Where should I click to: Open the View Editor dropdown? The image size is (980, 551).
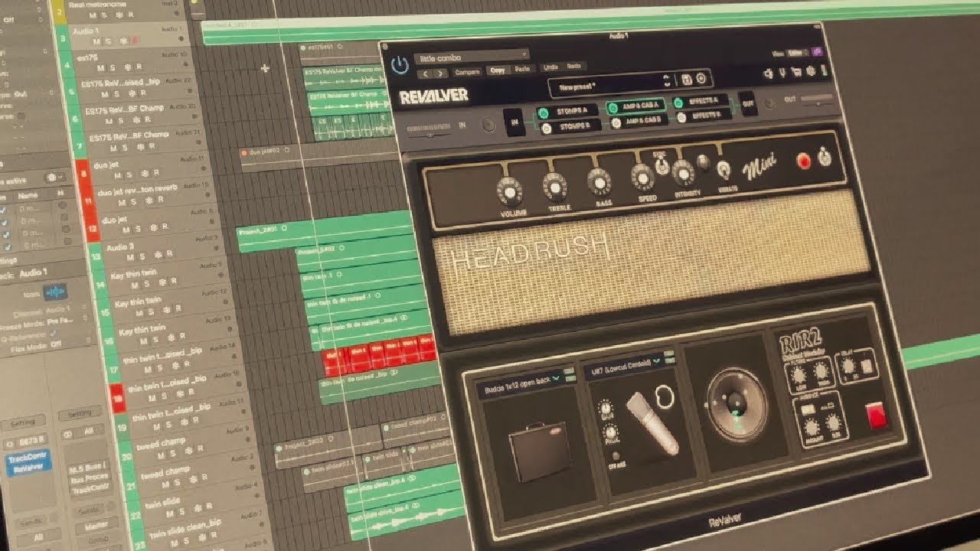(798, 53)
